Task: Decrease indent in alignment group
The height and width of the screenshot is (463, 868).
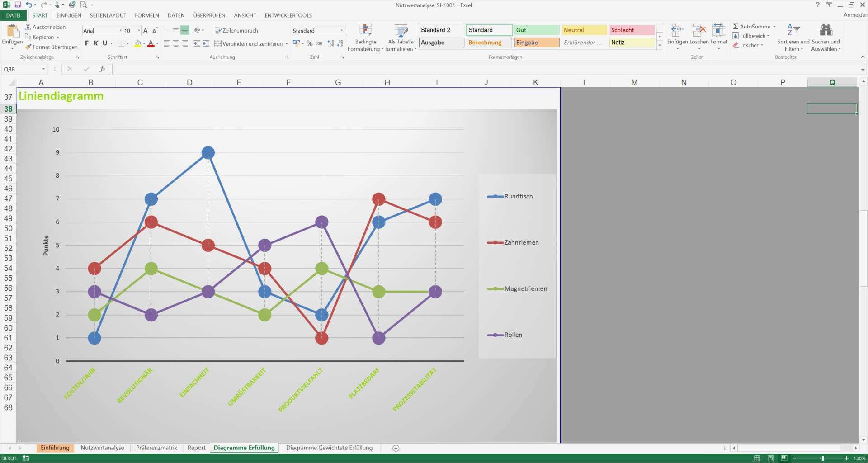Action: tap(197, 43)
